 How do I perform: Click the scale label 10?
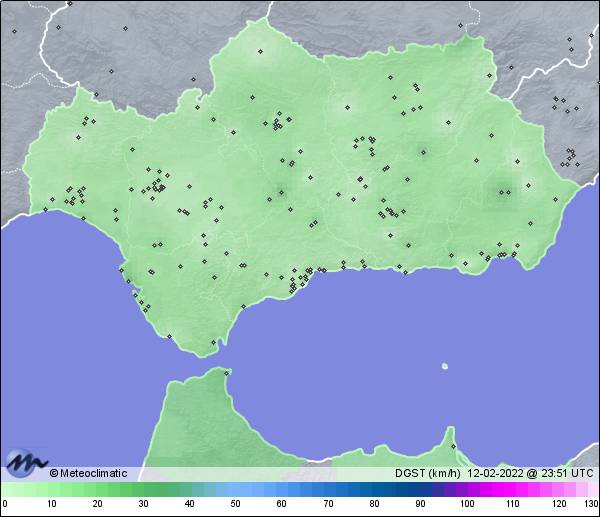[x=52, y=503]
